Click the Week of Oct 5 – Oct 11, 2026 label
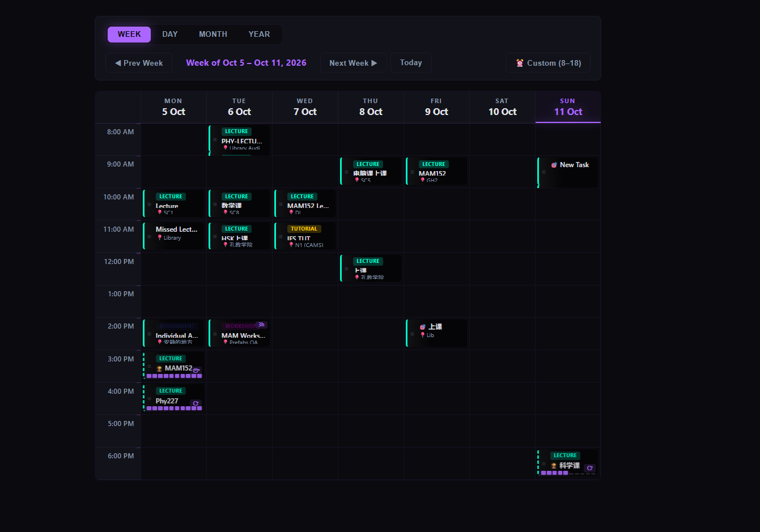 pyautogui.click(x=246, y=63)
